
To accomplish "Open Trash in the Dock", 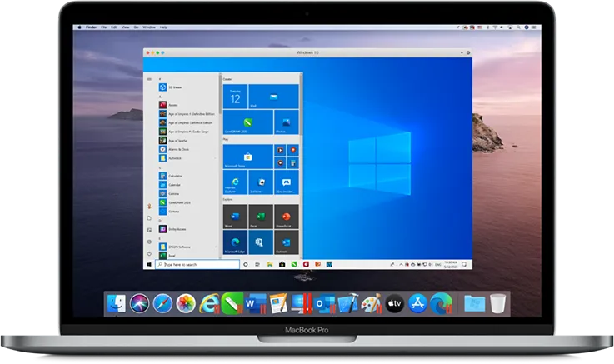I will point(497,303).
